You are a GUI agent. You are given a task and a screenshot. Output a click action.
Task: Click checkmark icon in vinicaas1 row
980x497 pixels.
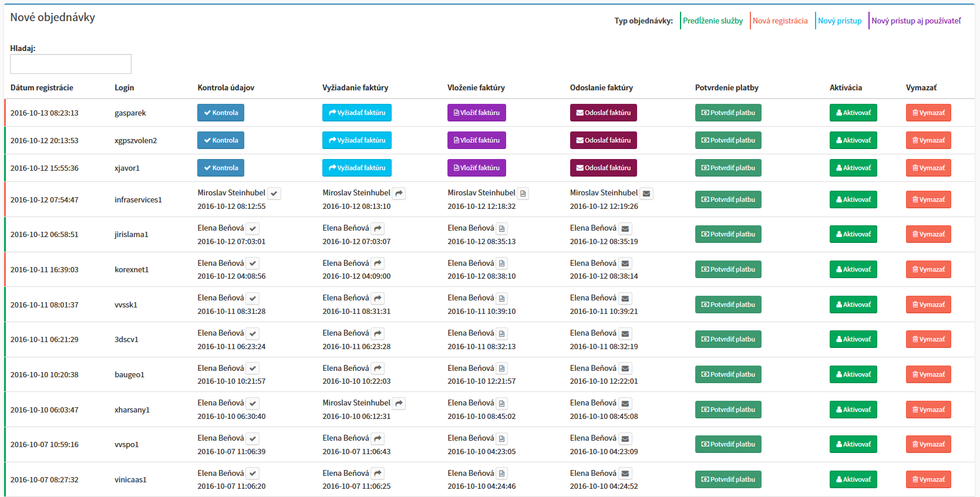pos(253,474)
